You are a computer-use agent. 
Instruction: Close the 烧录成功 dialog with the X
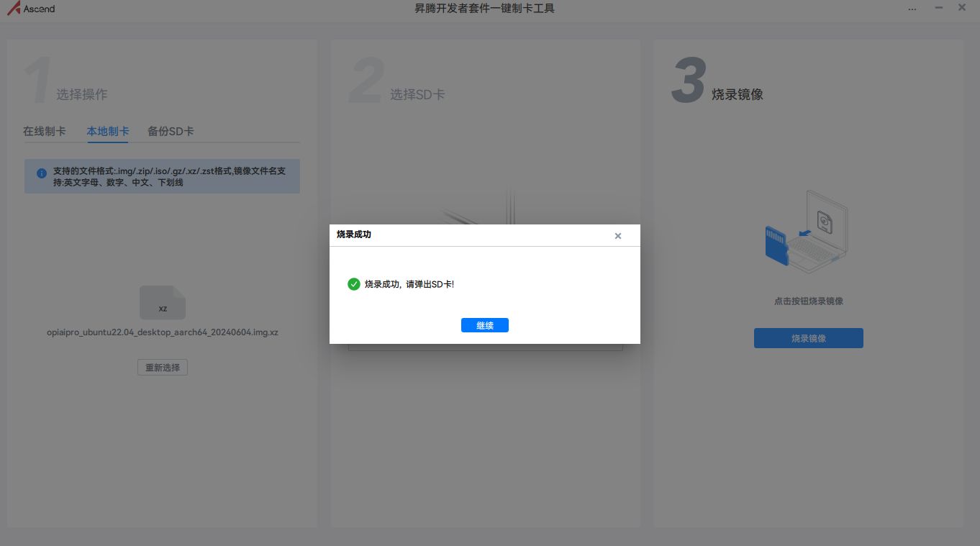coord(617,235)
